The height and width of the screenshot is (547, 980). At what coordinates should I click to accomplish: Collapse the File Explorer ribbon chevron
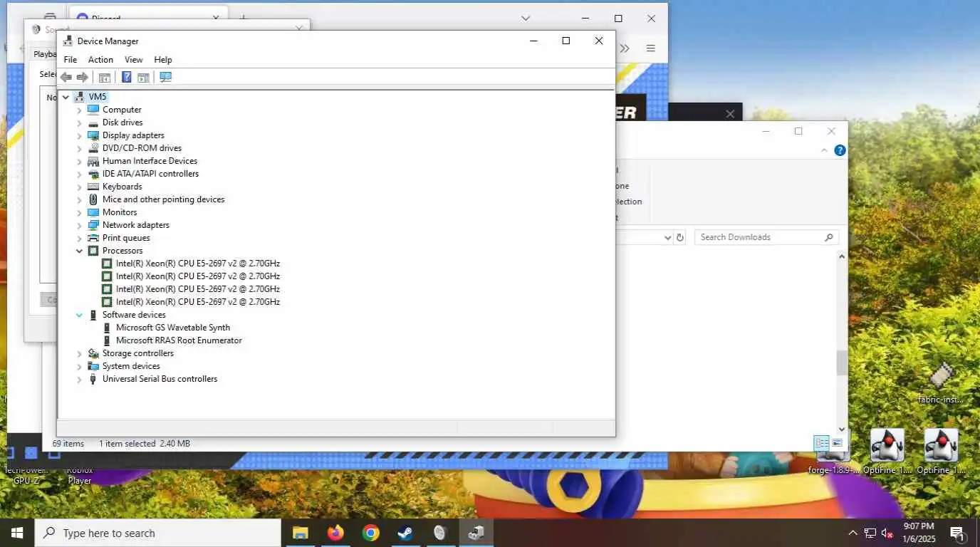point(825,150)
